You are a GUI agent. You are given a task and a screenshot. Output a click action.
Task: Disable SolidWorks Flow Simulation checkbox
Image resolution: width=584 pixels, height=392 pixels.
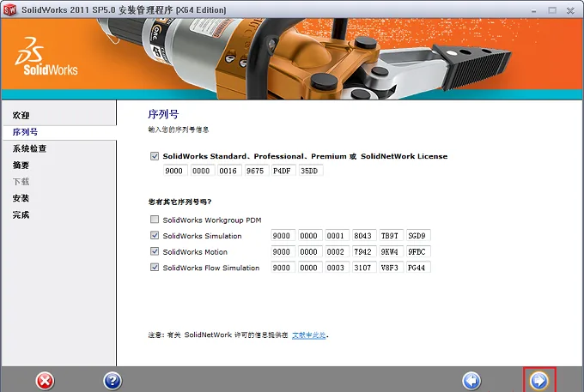tap(155, 268)
